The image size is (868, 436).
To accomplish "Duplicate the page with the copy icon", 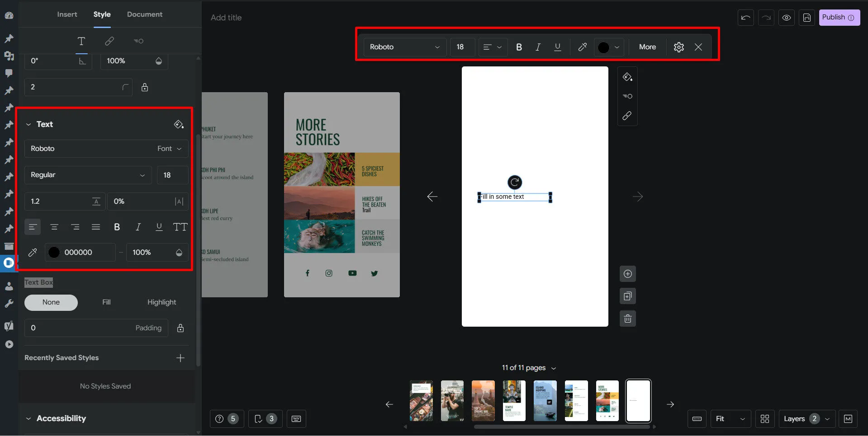I will (628, 296).
